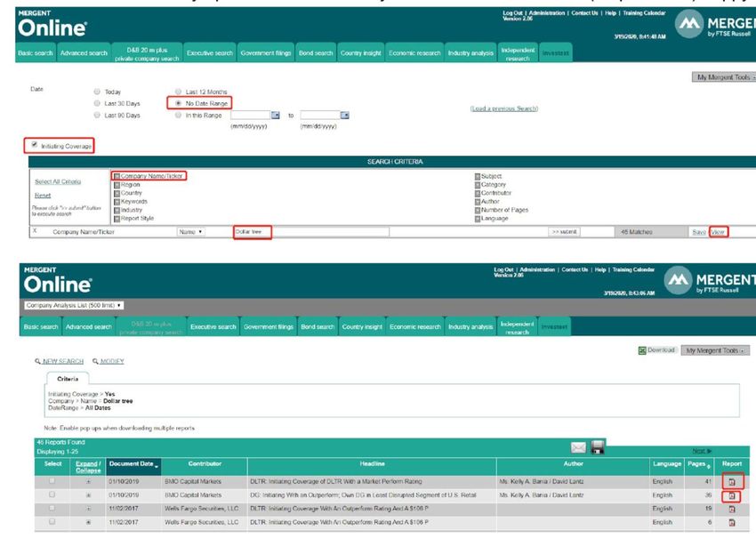Select the In this Range radio button

[179, 116]
